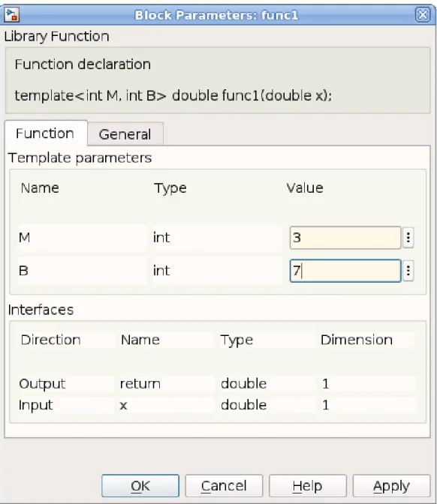This screenshot has width=437, height=504.
Task: Open the three-dot menu for parameter M
Action: click(408, 238)
